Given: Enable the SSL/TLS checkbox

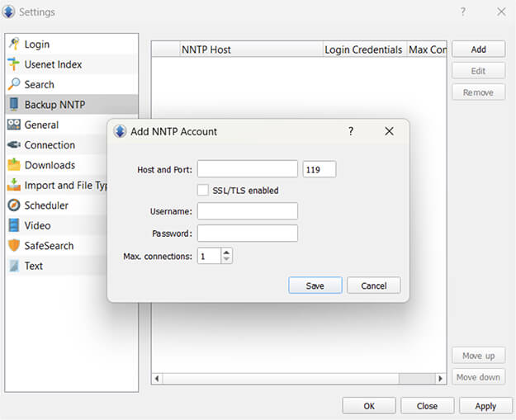Looking at the screenshot, I should [203, 191].
